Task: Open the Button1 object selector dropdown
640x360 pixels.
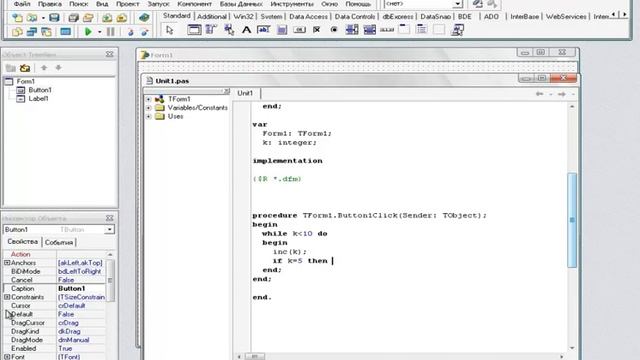Action: pos(109,230)
